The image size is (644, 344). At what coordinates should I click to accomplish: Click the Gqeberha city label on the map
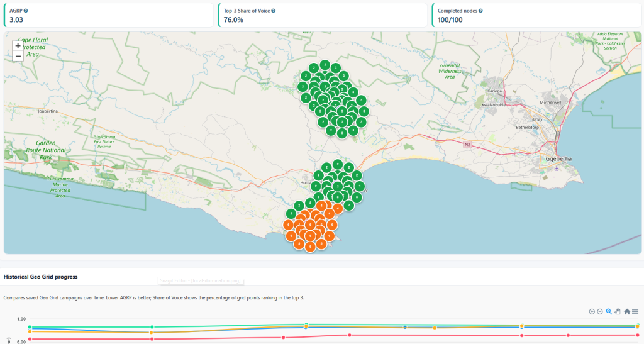(558, 159)
